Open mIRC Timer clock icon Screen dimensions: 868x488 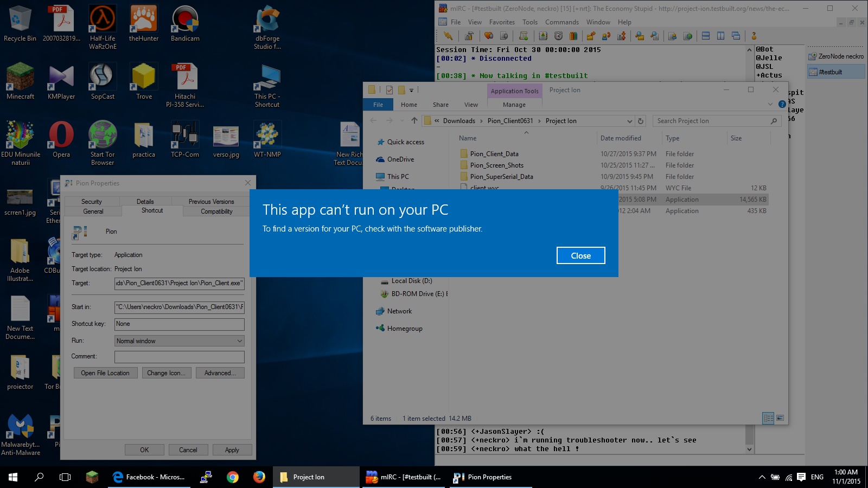pos(558,36)
